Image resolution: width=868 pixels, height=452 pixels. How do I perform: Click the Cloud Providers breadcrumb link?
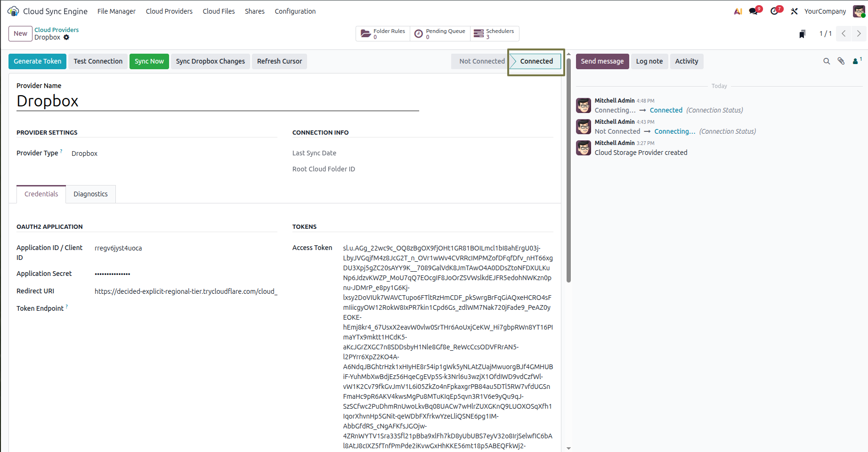click(57, 30)
